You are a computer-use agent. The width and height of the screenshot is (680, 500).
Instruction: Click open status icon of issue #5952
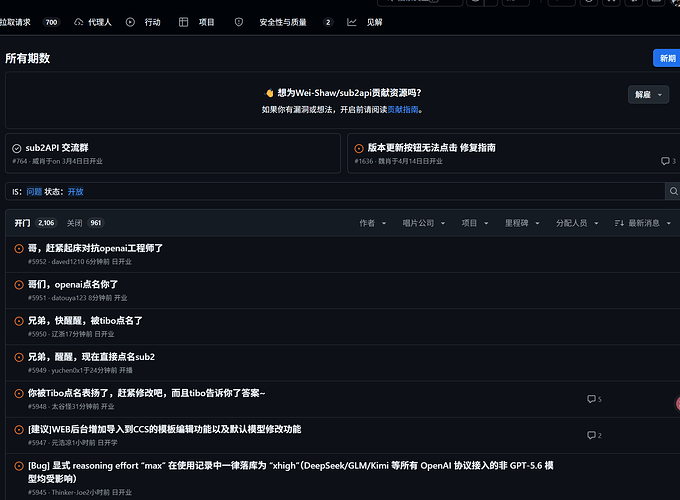(x=19, y=248)
